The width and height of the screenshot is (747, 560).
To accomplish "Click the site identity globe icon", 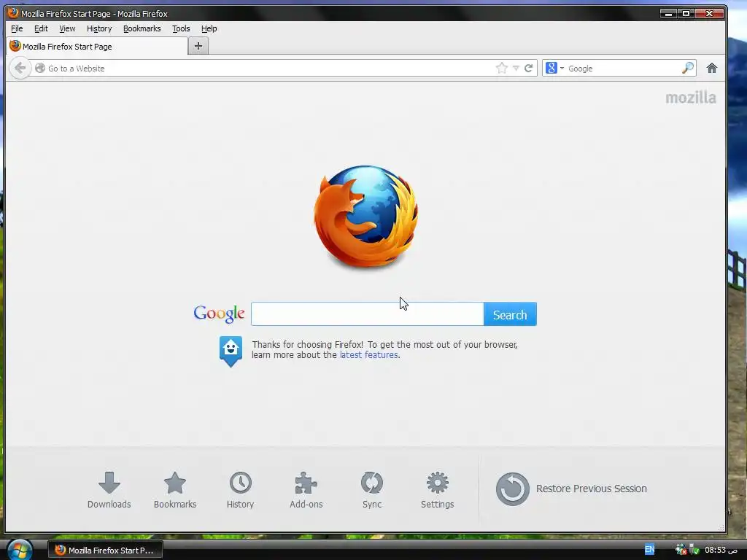I will 40,68.
